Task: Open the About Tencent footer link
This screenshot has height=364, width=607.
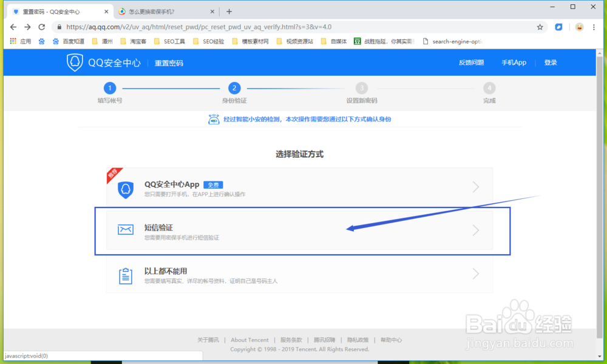Action: (249, 340)
